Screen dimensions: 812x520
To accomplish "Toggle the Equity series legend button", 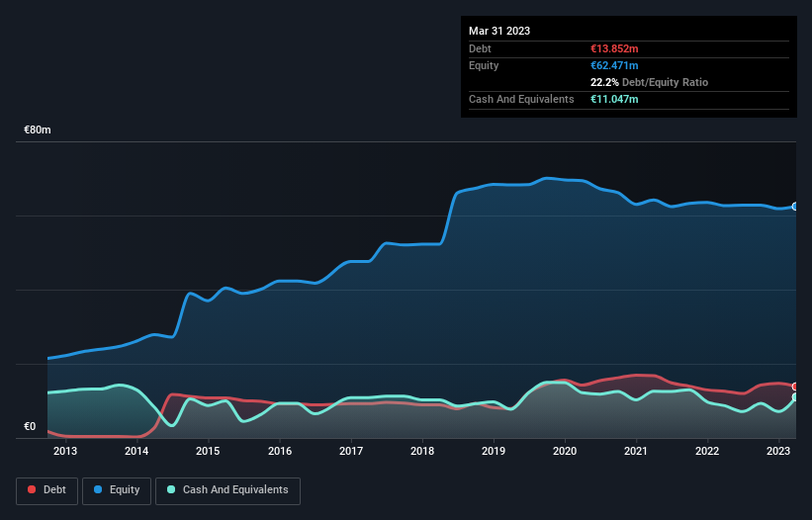I will (x=117, y=490).
